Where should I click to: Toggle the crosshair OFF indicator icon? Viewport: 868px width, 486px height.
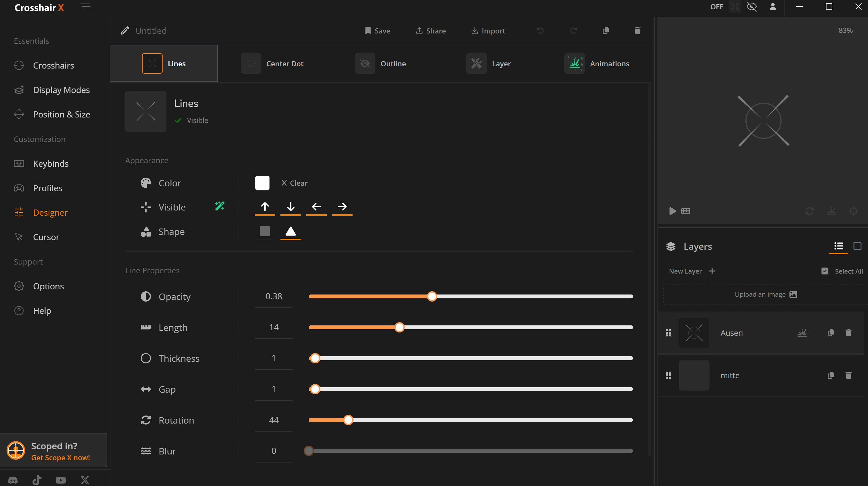pyautogui.click(x=735, y=7)
